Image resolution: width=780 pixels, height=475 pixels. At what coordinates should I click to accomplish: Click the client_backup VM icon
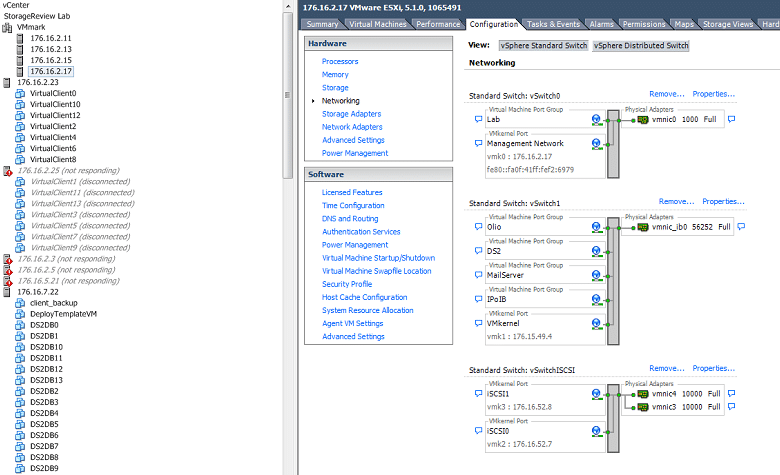tap(20, 303)
